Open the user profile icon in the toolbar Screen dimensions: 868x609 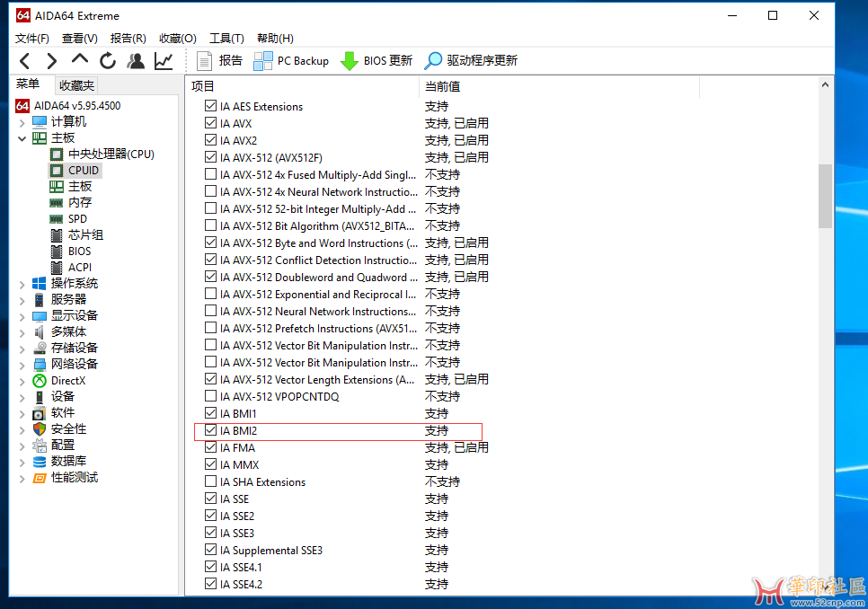point(135,60)
